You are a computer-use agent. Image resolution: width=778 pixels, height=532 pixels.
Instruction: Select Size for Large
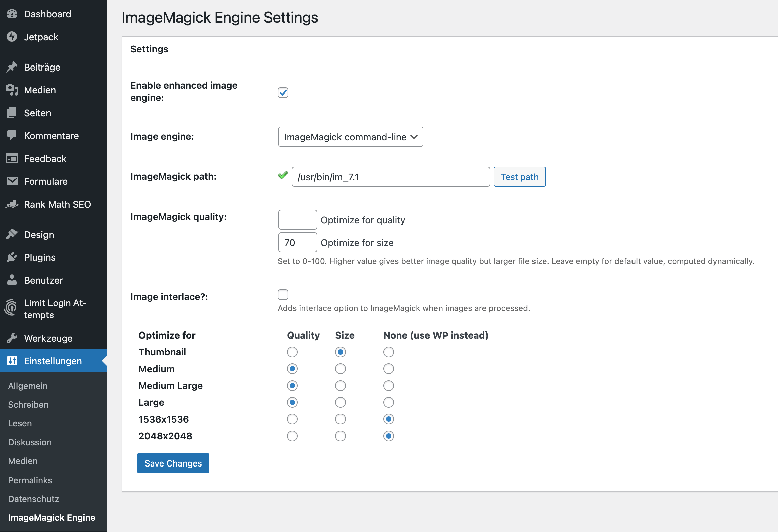tap(341, 402)
